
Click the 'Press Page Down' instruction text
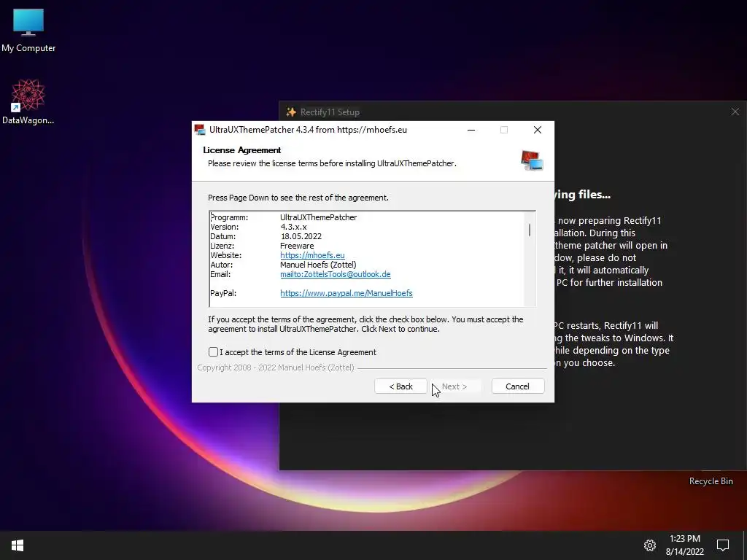coord(298,198)
